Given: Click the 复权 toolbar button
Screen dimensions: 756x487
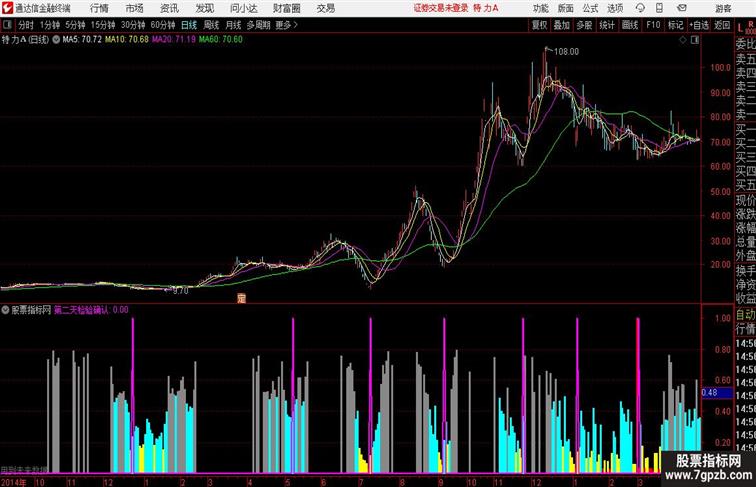Looking at the screenshot, I should (x=539, y=25).
